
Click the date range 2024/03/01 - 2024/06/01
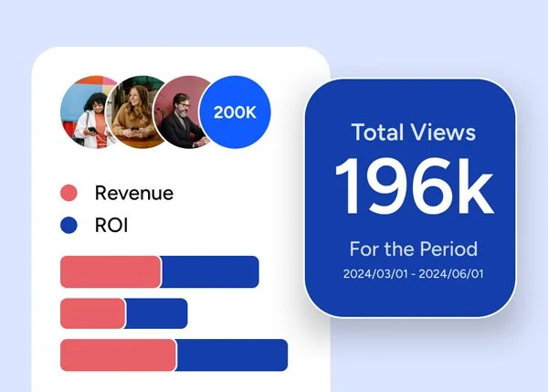coord(414,274)
